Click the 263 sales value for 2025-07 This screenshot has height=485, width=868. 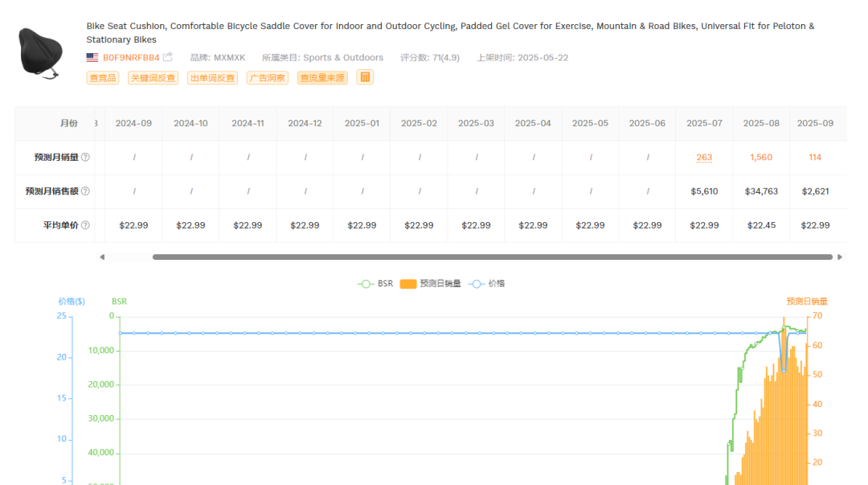tap(704, 158)
